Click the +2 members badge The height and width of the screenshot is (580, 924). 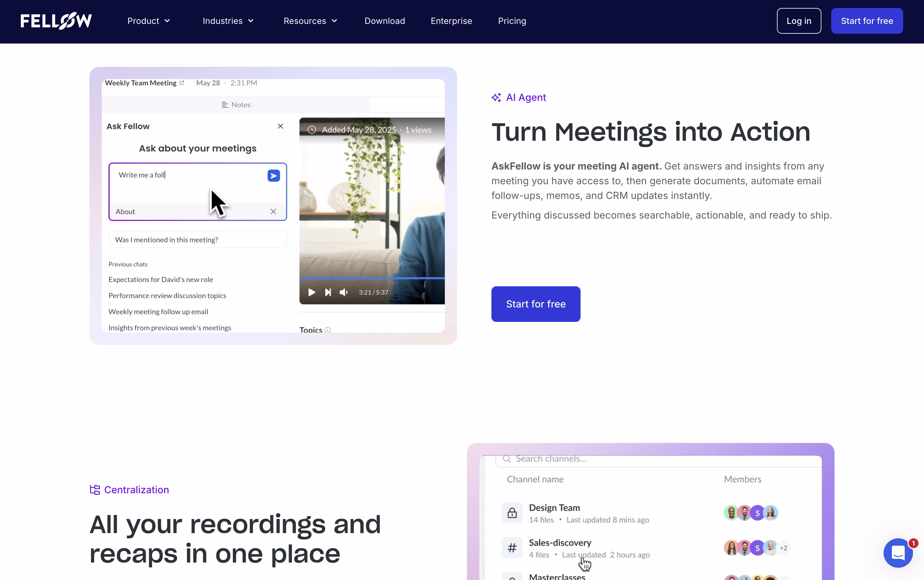point(783,548)
